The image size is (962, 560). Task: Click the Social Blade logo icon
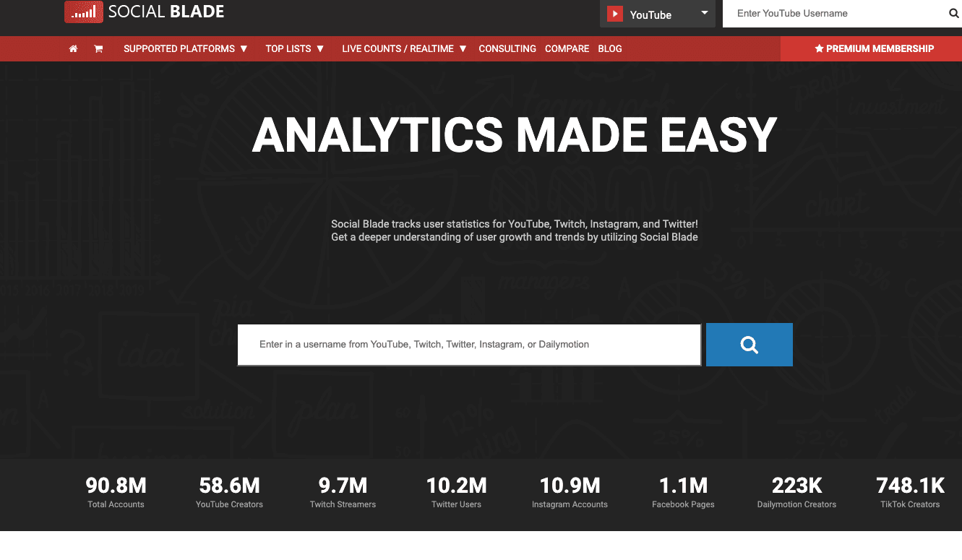[x=84, y=12]
